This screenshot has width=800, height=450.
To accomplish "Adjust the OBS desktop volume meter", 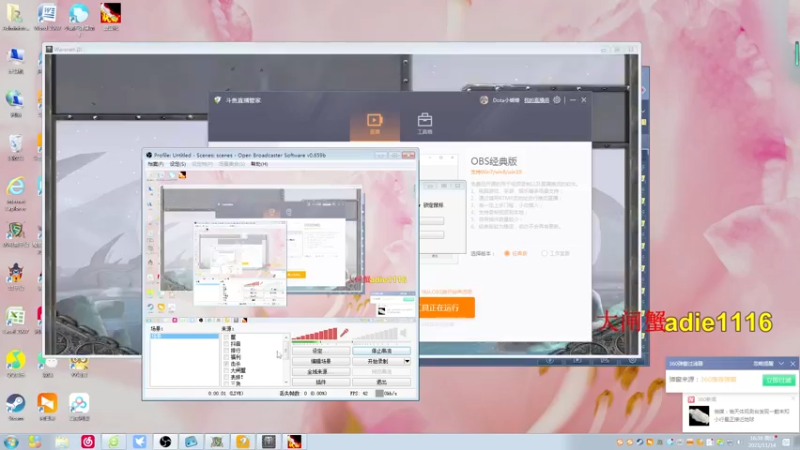I will click(374, 334).
